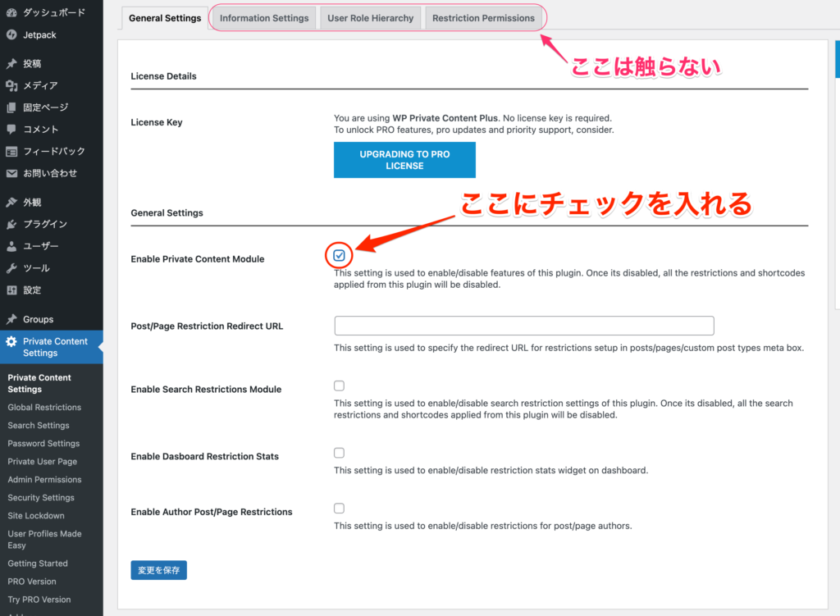
Task: Select the General Settings tab
Action: (x=165, y=18)
